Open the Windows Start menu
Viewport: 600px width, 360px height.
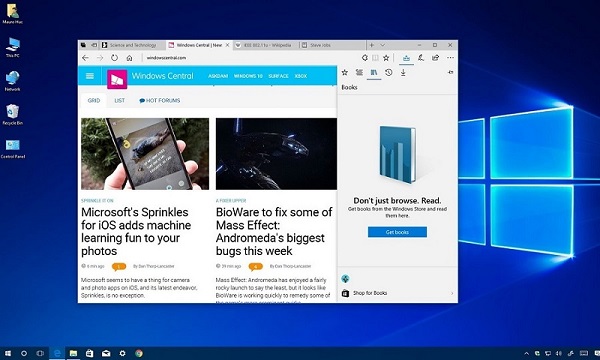8,353
